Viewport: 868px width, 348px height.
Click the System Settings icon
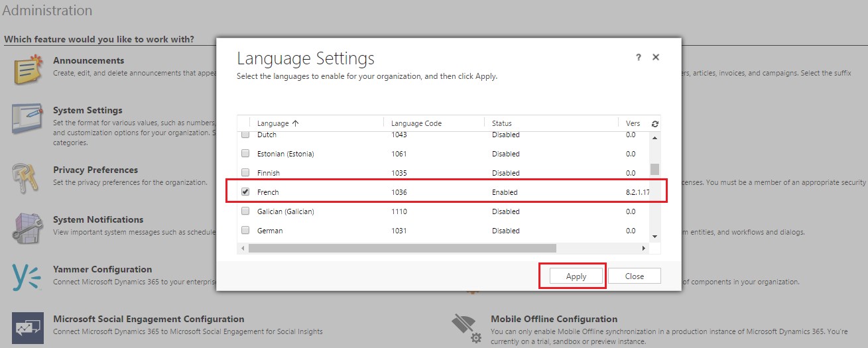coord(28,119)
